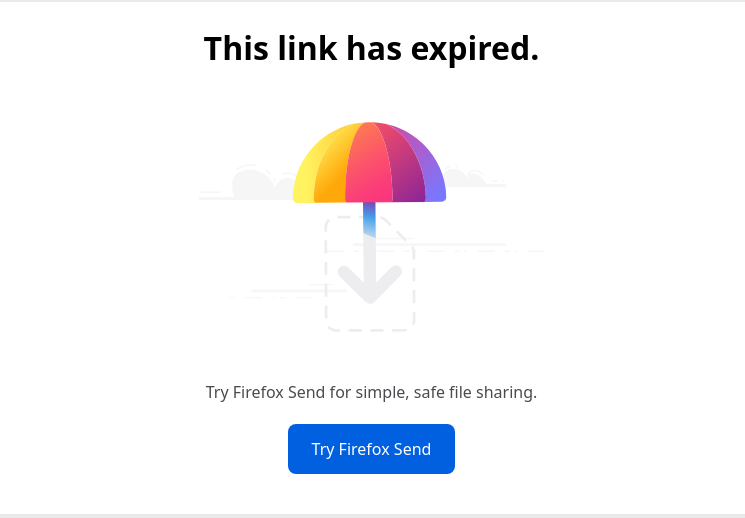Click the blue umbrella handle
This screenshot has height=518, width=745.
point(369,220)
